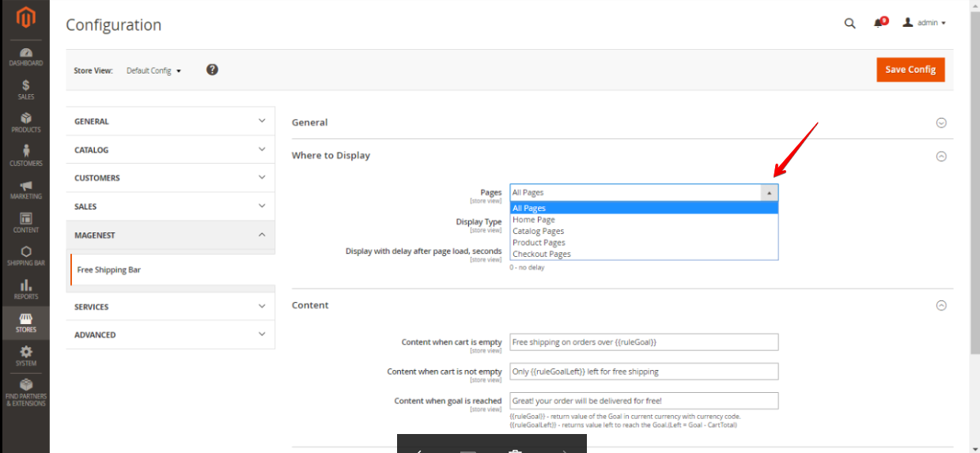Click the search magnifier icon
The width and height of the screenshot is (980, 453).
click(849, 24)
